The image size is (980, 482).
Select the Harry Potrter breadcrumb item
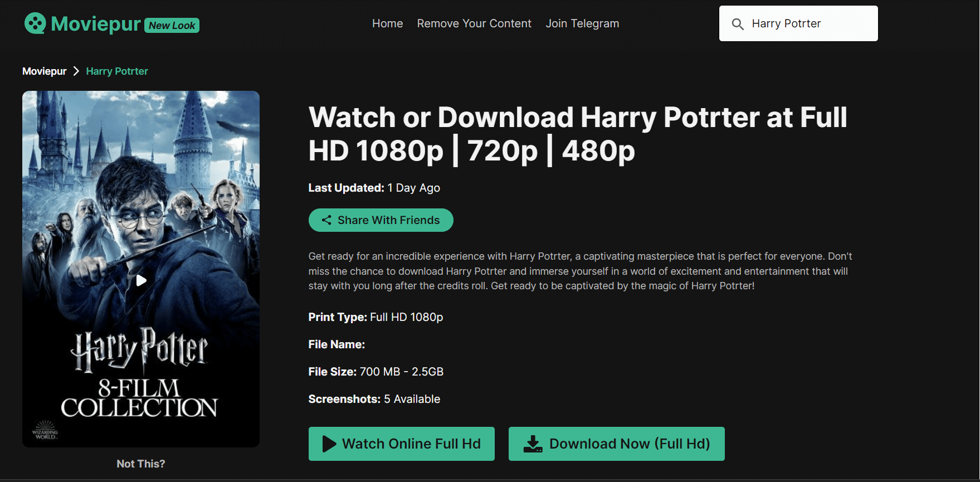117,71
